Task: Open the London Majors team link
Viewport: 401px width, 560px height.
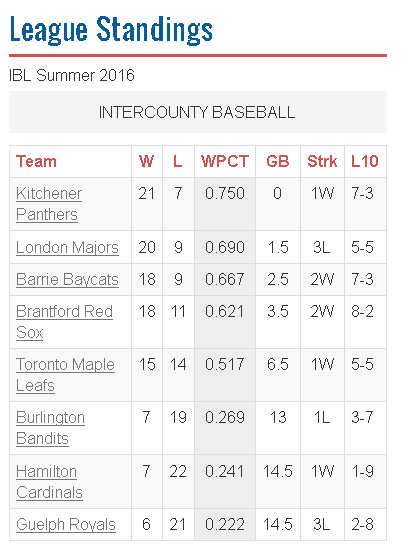Action: tap(67, 248)
